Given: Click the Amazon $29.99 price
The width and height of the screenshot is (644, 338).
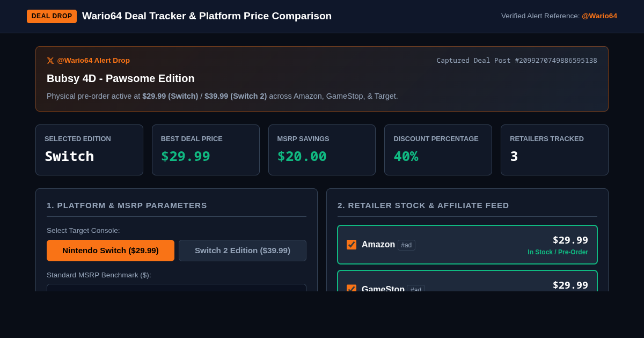Looking at the screenshot, I should click(x=570, y=240).
